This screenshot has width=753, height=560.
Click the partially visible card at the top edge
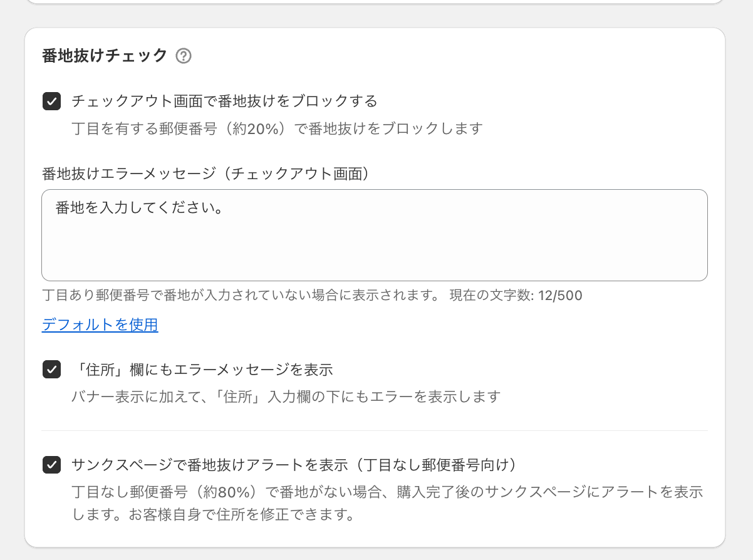[374, 2]
